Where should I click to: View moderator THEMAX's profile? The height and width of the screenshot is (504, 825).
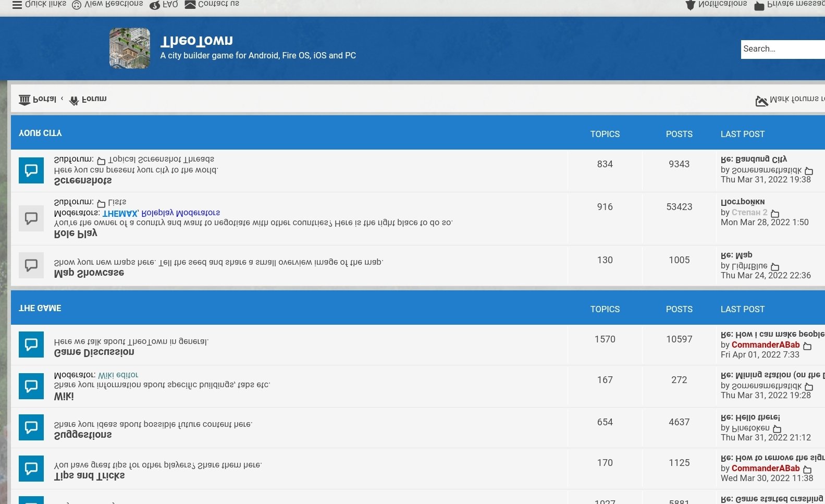coord(120,213)
